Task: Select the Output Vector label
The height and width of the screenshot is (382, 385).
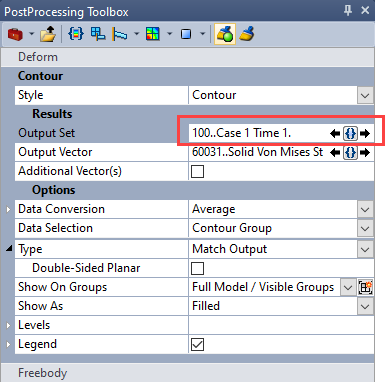Action: pyautogui.click(x=55, y=152)
